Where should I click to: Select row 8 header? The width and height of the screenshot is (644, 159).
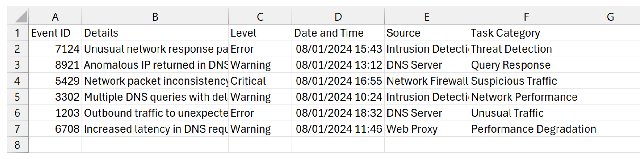pos(17,145)
